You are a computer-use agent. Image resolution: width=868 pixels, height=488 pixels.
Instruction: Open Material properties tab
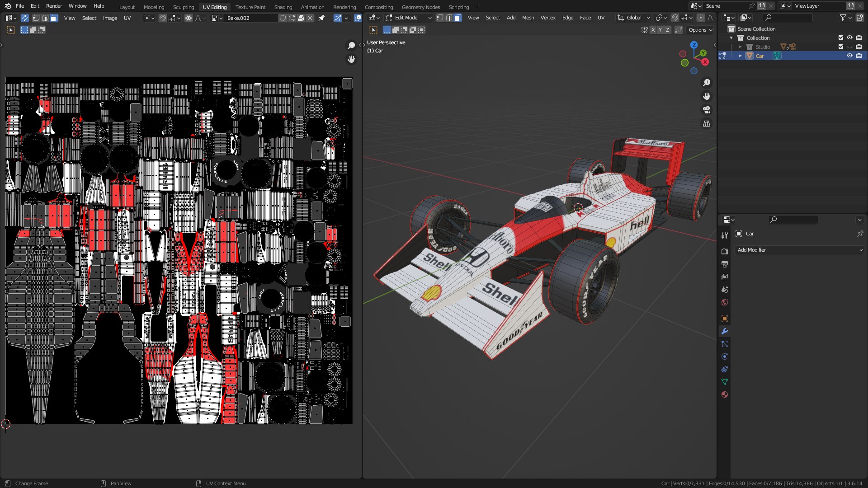(x=725, y=394)
